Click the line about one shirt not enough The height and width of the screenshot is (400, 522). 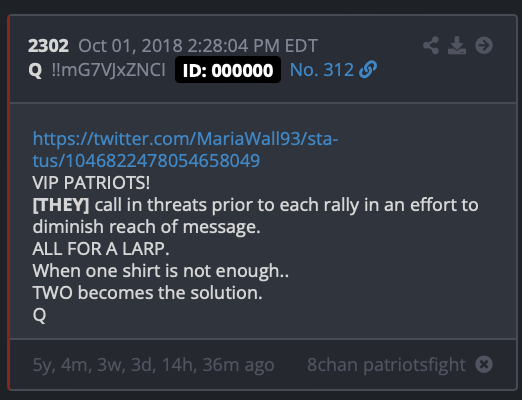pyautogui.click(x=161, y=271)
